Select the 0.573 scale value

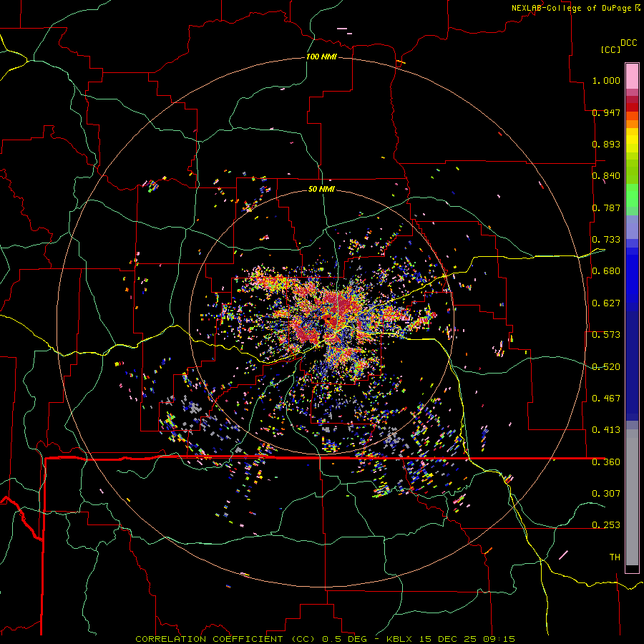click(606, 335)
